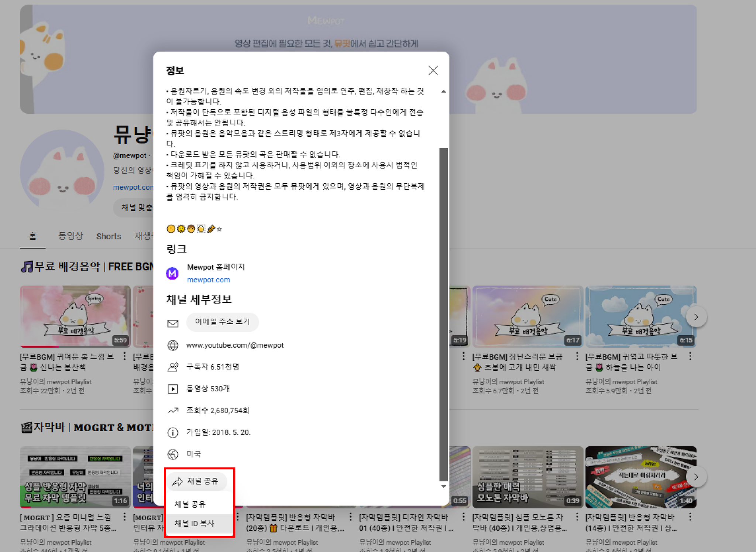Open the 장난스러운 브금 video thumbnail
Image resolution: width=756 pixels, height=552 pixels.
click(528, 316)
